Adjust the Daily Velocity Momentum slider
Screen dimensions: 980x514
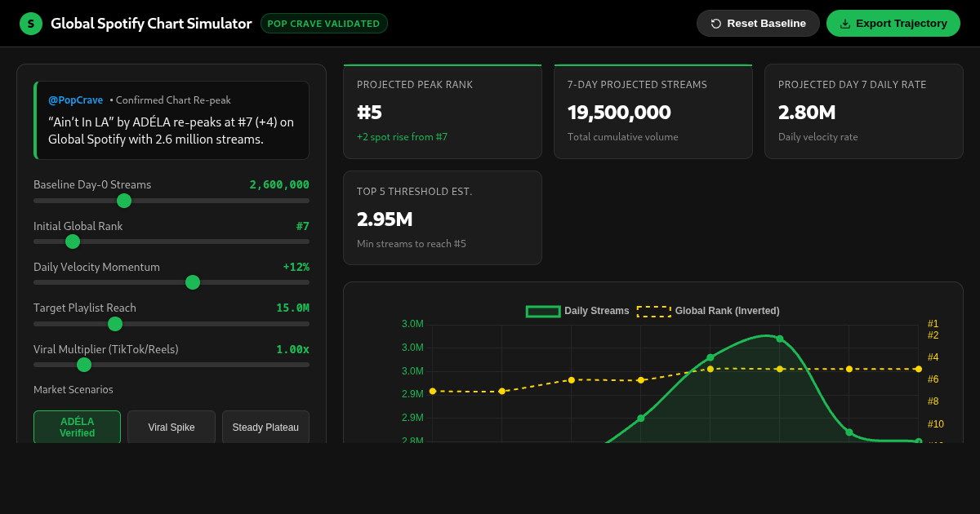[x=171, y=282]
